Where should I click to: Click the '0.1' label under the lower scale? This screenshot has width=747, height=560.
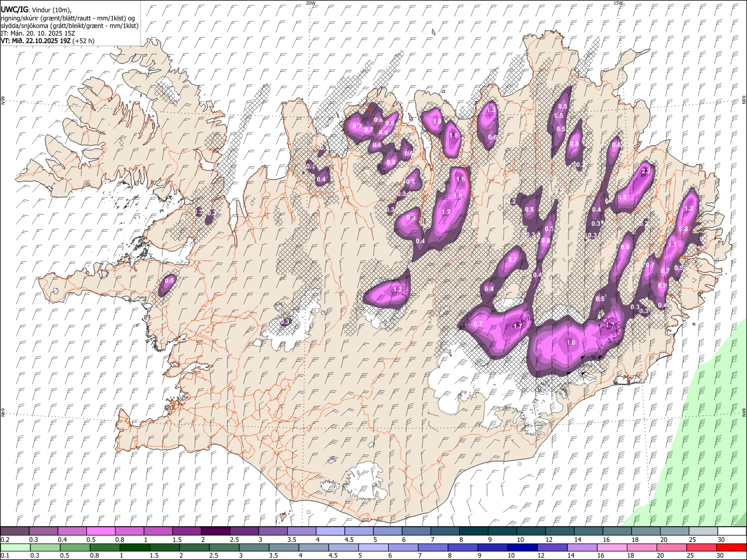click(x=5, y=556)
